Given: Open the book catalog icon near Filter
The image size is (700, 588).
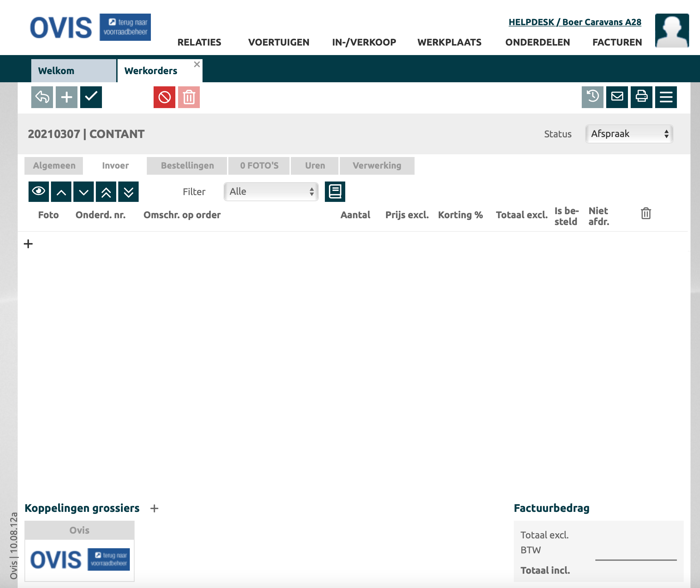Looking at the screenshot, I should pyautogui.click(x=335, y=192).
